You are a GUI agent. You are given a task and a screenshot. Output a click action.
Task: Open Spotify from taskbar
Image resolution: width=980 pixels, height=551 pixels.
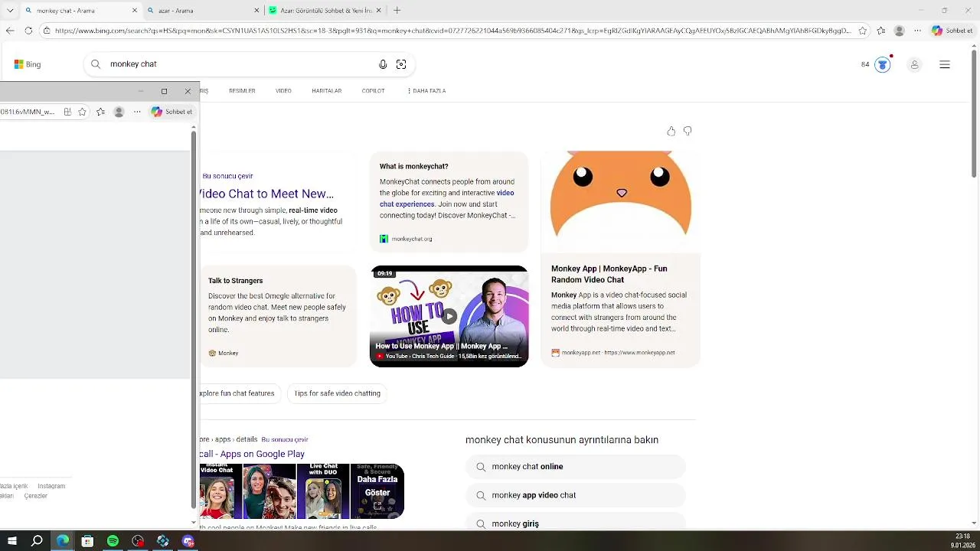pos(113,541)
